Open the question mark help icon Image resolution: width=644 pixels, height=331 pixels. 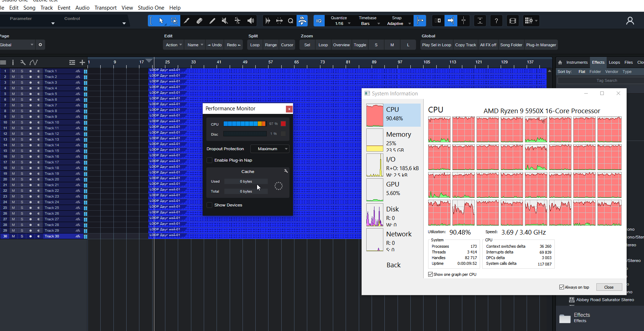(x=496, y=21)
